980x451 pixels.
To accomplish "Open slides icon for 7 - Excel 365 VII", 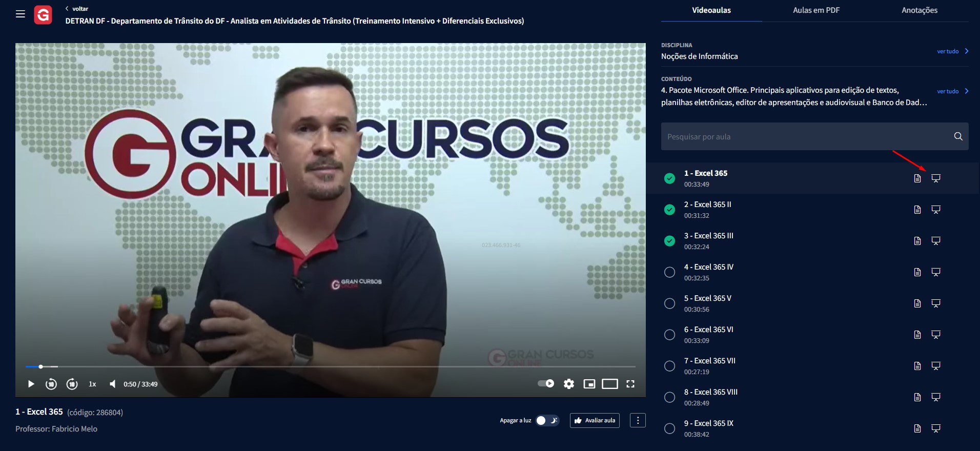I will tap(936, 366).
